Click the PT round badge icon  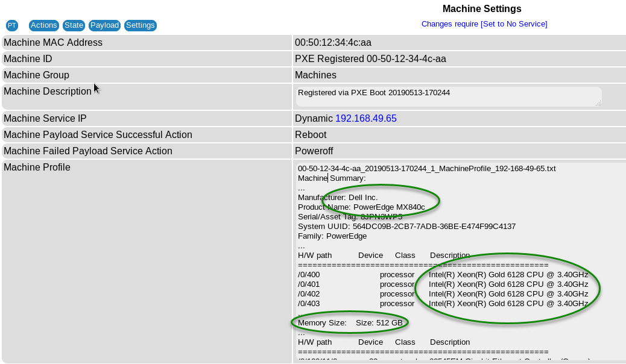[11, 25]
